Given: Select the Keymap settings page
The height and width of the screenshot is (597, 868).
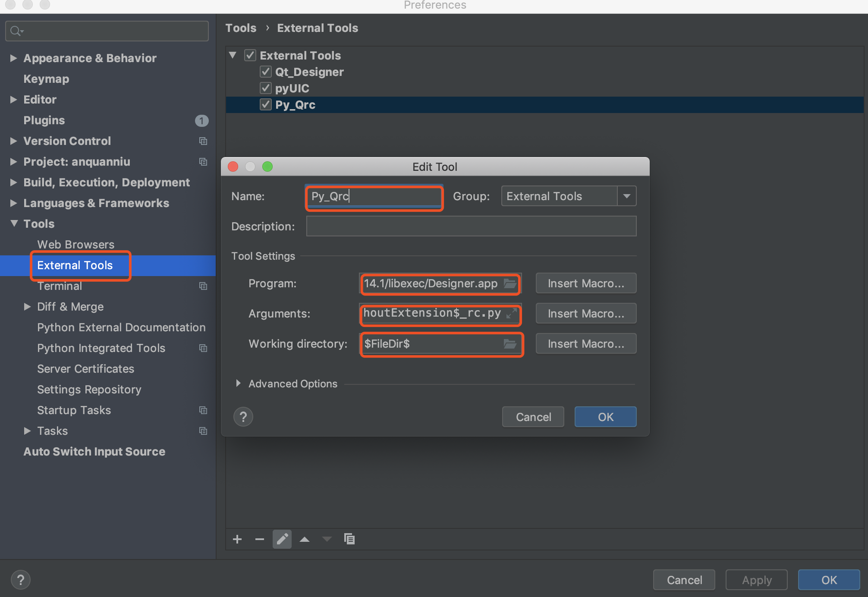Looking at the screenshot, I should point(46,79).
